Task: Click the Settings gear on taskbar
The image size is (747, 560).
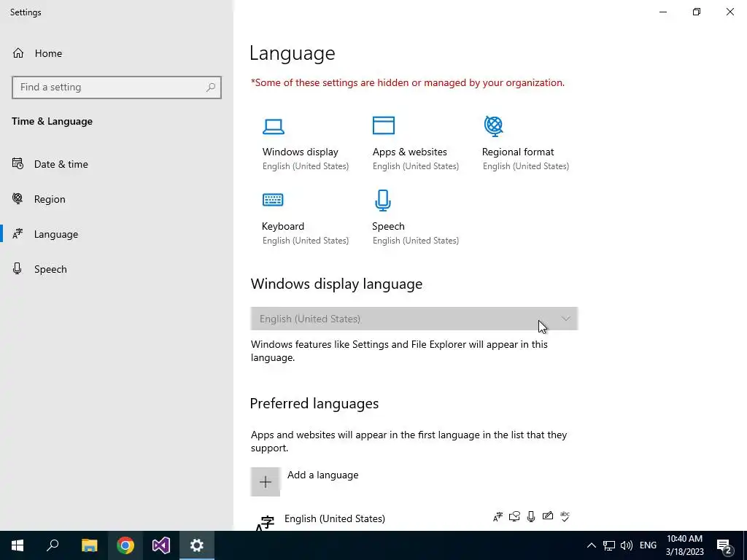Action: tap(197, 545)
